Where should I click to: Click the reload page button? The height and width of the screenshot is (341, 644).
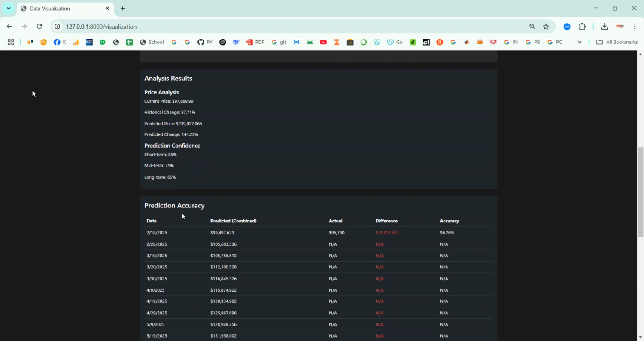coord(39,27)
